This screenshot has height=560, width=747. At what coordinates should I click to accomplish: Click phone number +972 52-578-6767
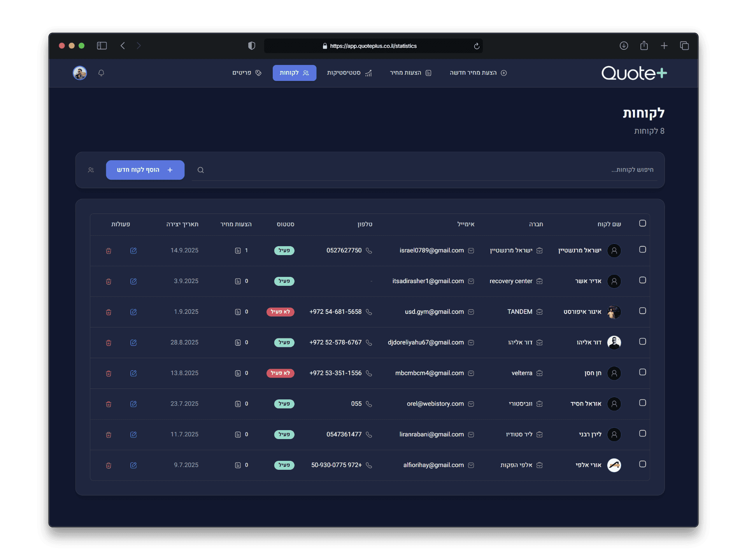(x=335, y=343)
